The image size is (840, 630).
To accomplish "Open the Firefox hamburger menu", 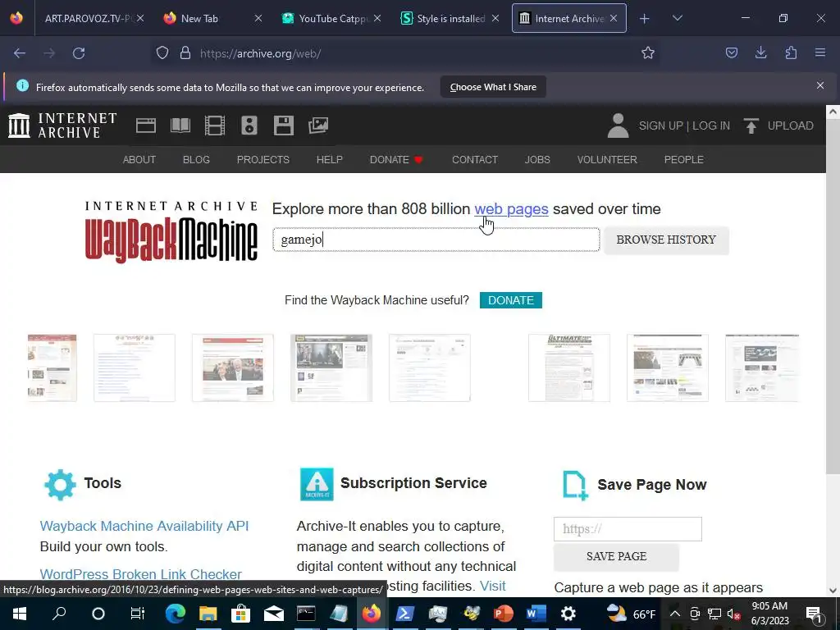I will pyautogui.click(x=820, y=52).
